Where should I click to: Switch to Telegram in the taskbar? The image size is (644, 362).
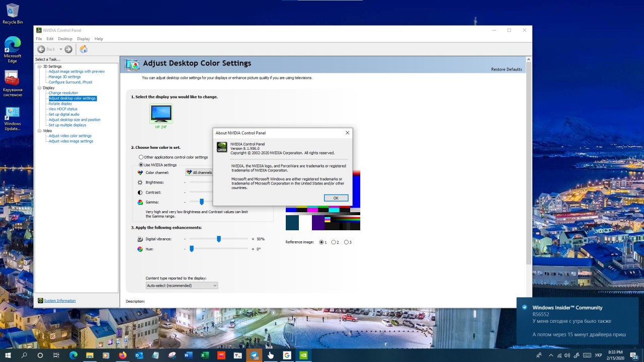tap(255, 355)
